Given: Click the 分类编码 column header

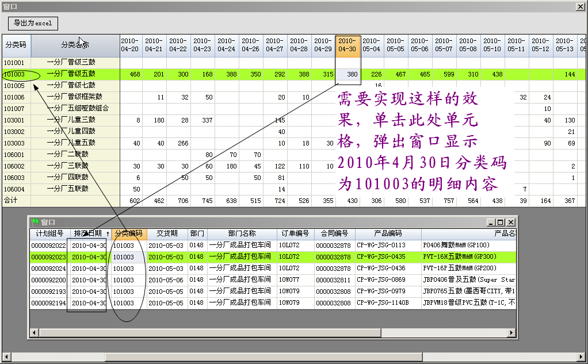Looking at the screenshot, I should pyautogui.click(x=129, y=233).
